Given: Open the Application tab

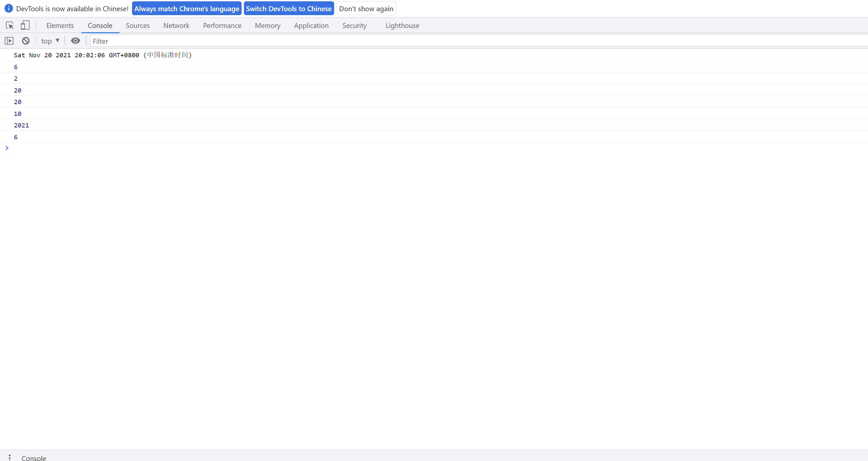Looking at the screenshot, I should tap(311, 26).
